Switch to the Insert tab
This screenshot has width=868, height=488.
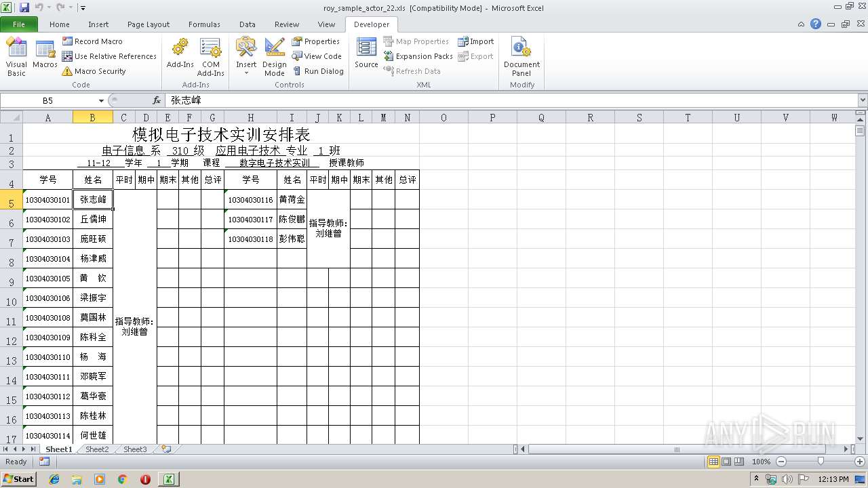(x=98, y=24)
